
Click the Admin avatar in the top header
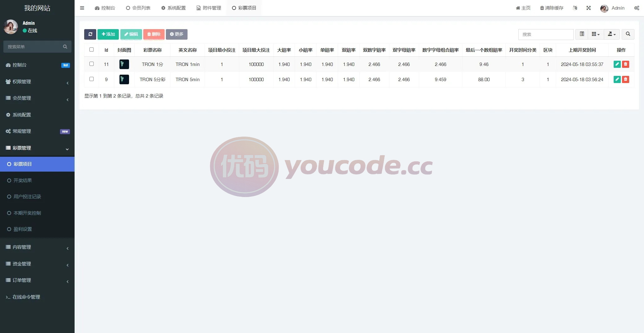pyautogui.click(x=604, y=8)
